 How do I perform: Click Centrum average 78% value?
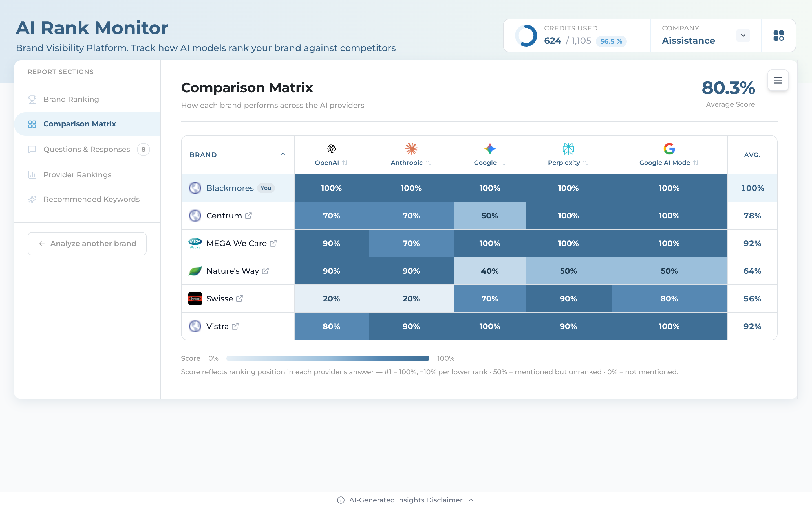click(752, 216)
